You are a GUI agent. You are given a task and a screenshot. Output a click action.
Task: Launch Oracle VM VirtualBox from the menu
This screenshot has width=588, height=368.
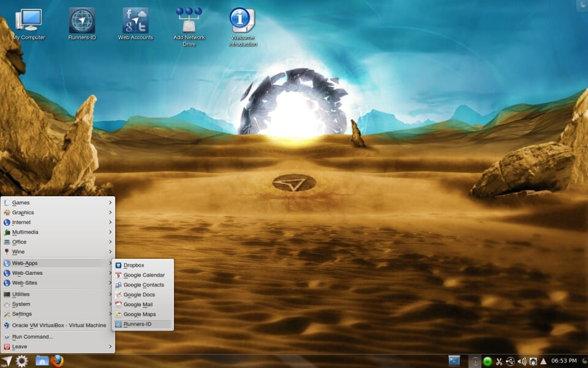[x=58, y=325]
